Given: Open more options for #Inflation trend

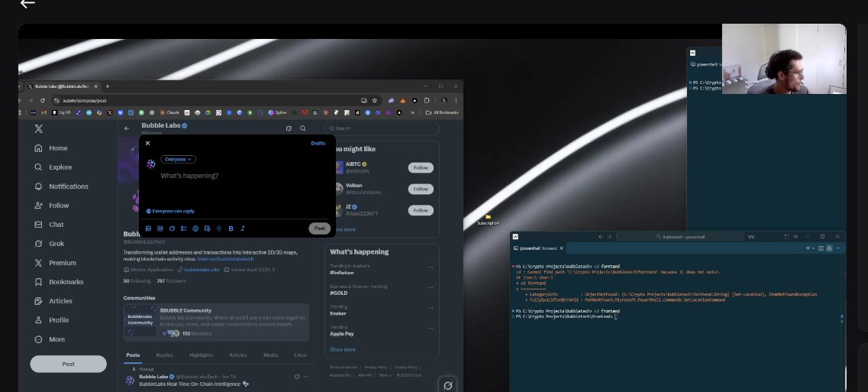Looking at the screenshot, I should (x=430, y=267).
